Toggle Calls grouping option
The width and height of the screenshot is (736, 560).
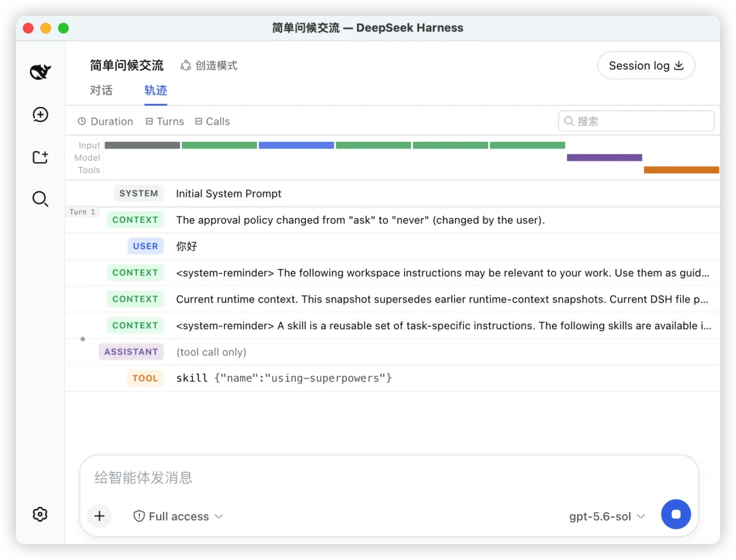pyautogui.click(x=213, y=121)
